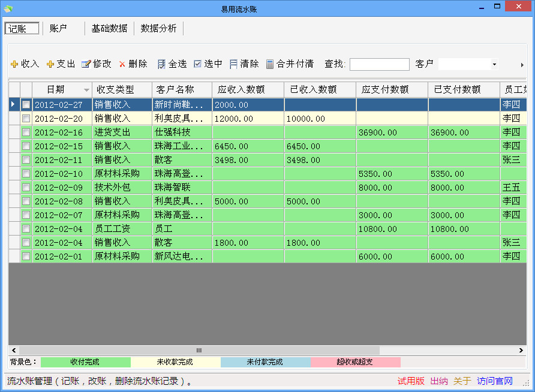Click the scroll right arrow
Screen dimensions: 535x392
[521, 350]
